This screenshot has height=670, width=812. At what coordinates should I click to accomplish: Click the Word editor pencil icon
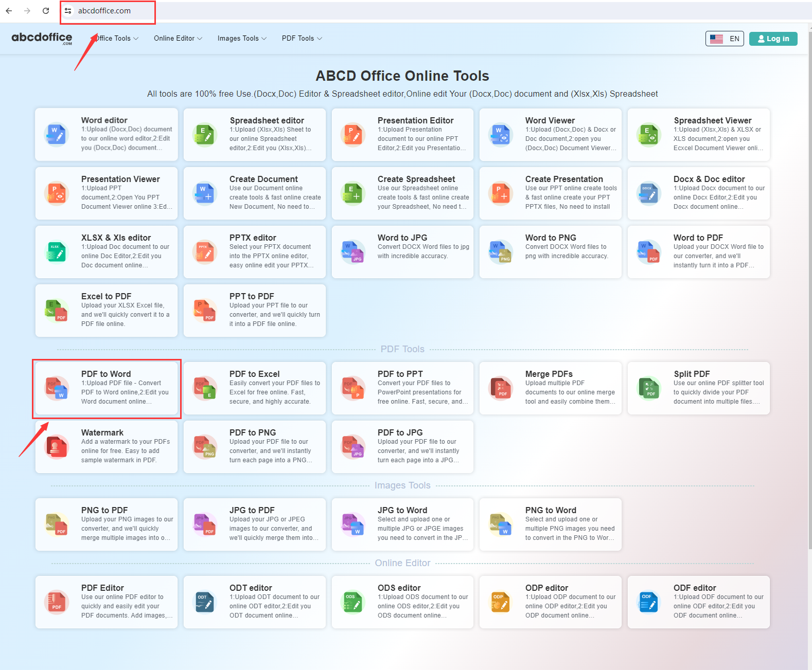[x=57, y=135]
